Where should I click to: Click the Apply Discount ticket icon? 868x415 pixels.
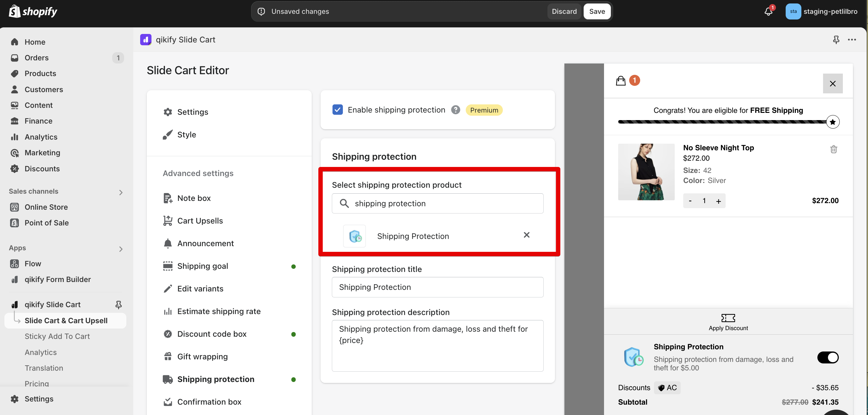728,318
